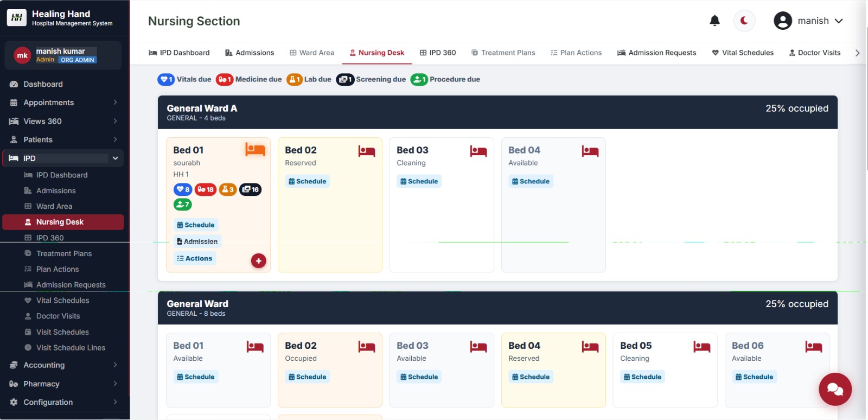
Task: Switch to the IPD Dashboard tab
Action: coord(179,53)
